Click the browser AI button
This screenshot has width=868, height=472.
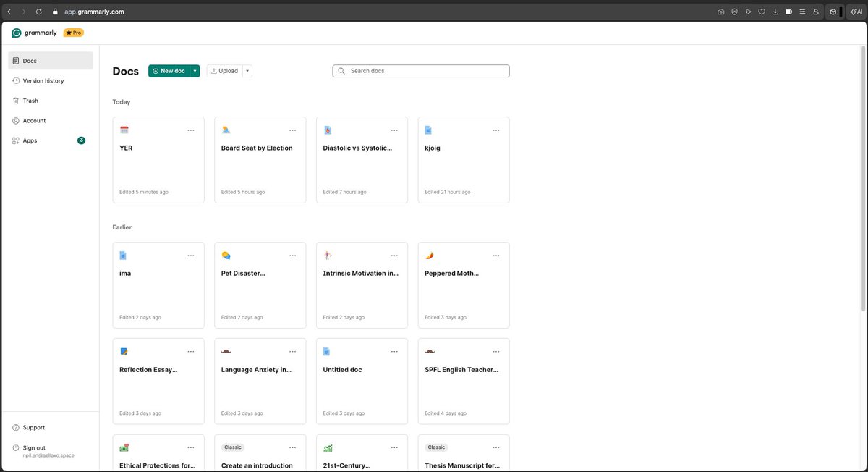click(x=855, y=12)
